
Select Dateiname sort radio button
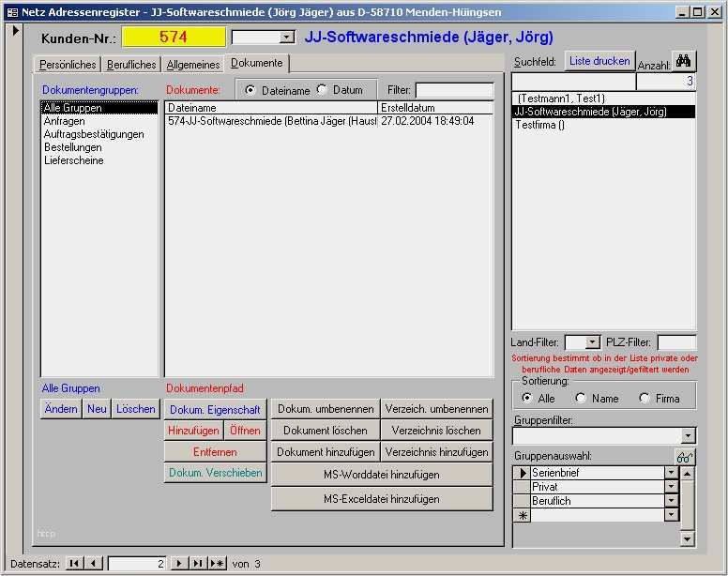[250, 90]
